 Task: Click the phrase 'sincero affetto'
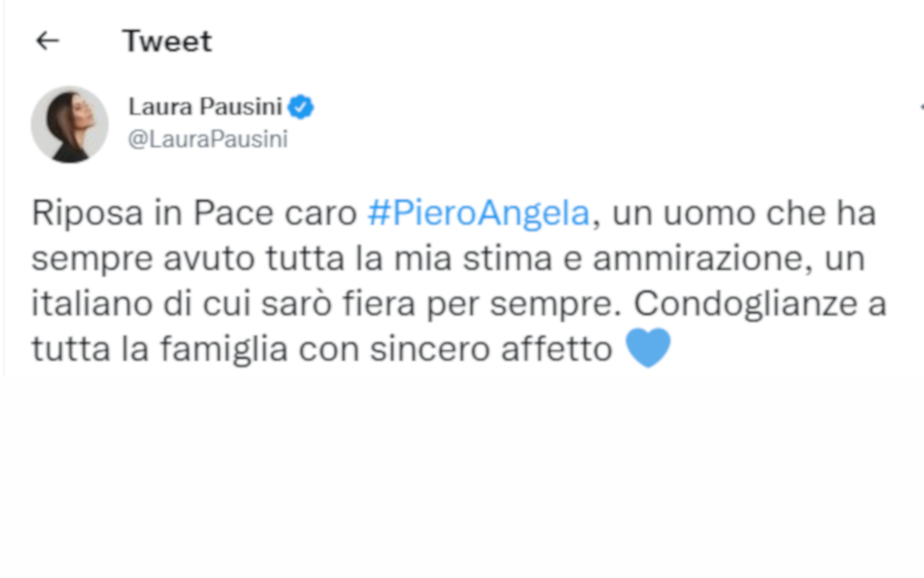point(492,349)
